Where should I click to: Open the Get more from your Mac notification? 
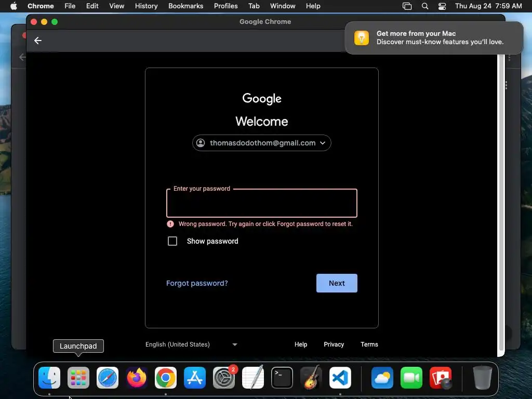coord(434,37)
